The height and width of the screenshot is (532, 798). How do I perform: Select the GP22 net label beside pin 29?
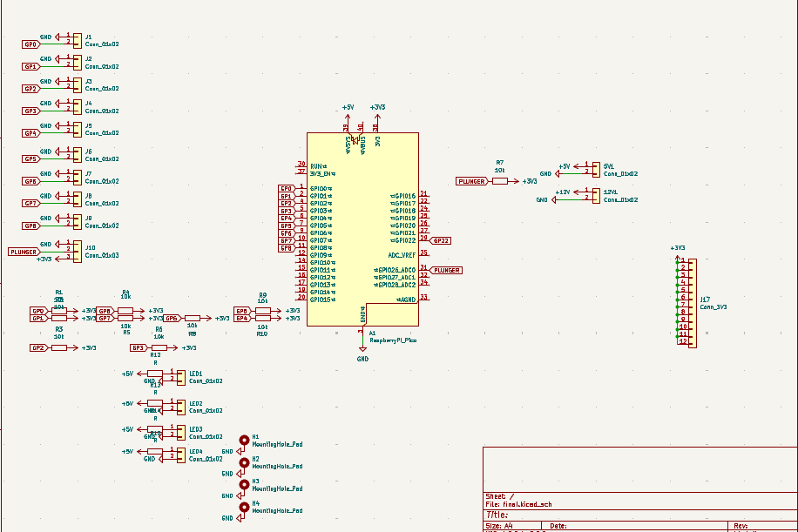click(443, 240)
